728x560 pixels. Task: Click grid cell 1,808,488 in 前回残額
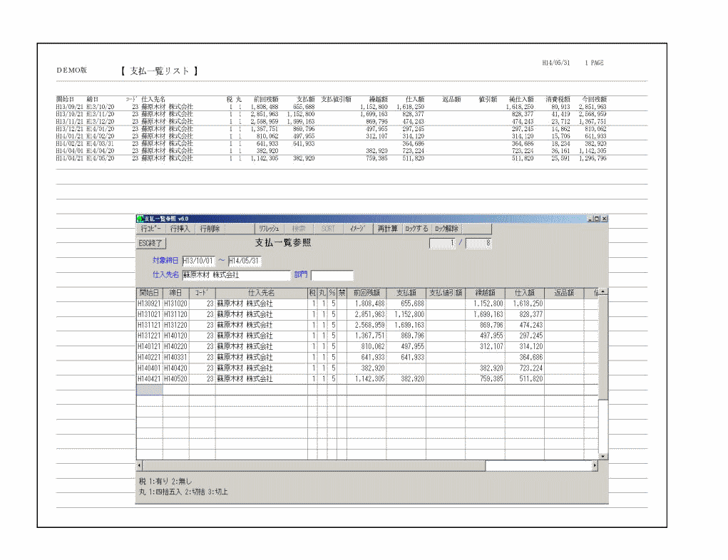coord(366,304)
